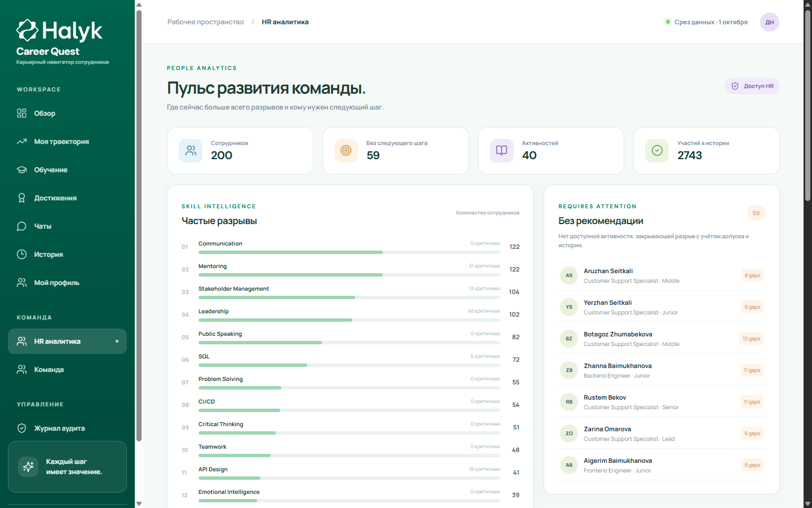Image resolution: width=812 pixels, height=508 pixels.
Task: Click the sidebar vertical scrollbar
Action: [139, 226]
